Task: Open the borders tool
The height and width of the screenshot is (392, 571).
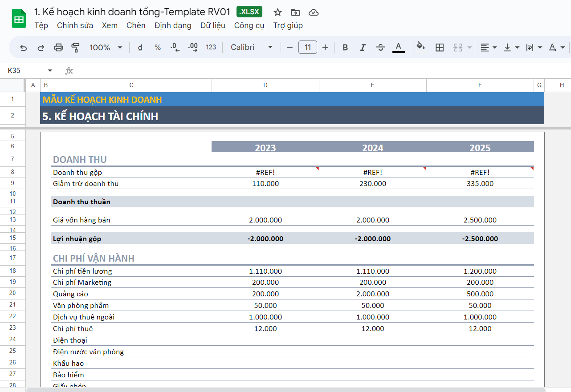Action: pyautogui.click(x=440, y=47)
